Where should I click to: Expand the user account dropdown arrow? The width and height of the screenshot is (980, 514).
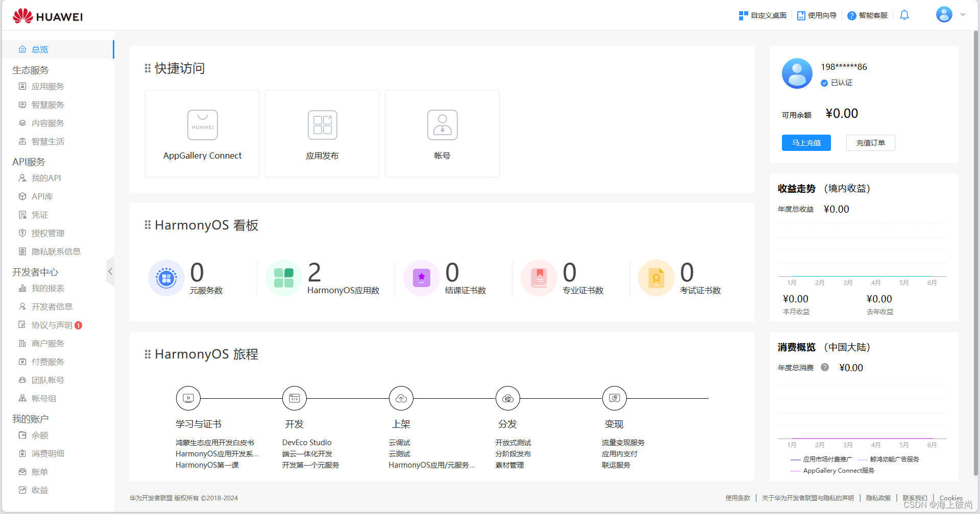coord(963,15)
